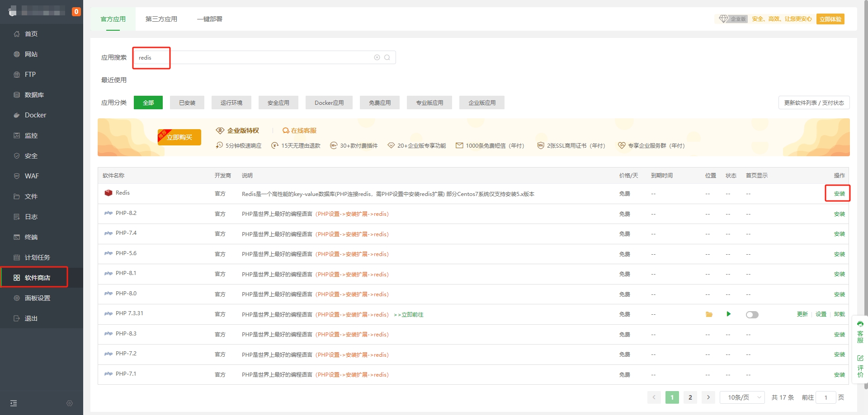Image resolution: width=868 pixels, height=415 pixels.
Task: Open folder location for PHP 7.3.31
Action: tap(709, 314)
